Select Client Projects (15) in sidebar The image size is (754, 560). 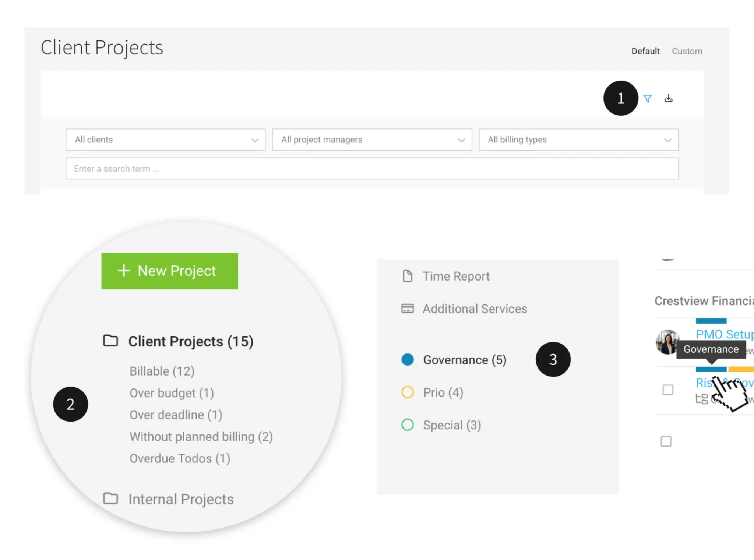pos(191,341)
